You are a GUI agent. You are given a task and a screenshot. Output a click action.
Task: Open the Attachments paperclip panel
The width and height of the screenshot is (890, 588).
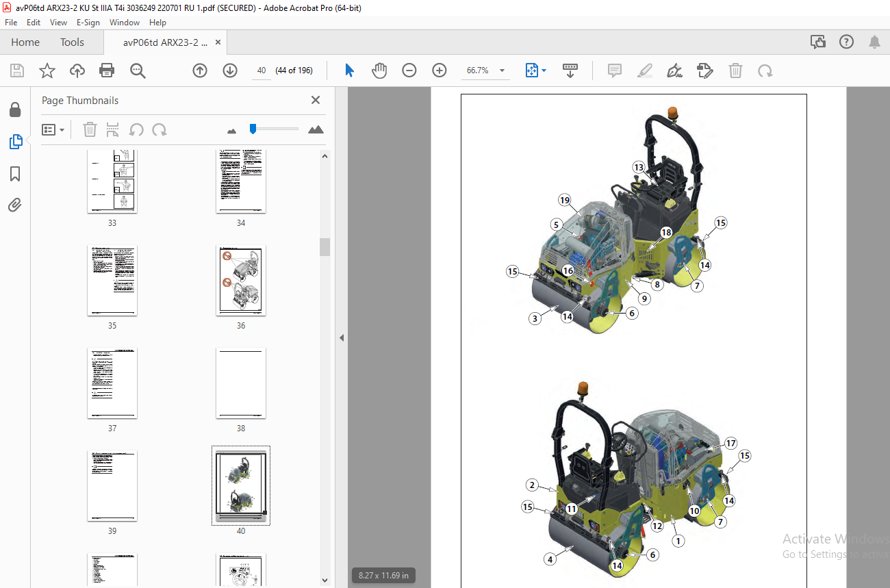(x=15, y=205)
